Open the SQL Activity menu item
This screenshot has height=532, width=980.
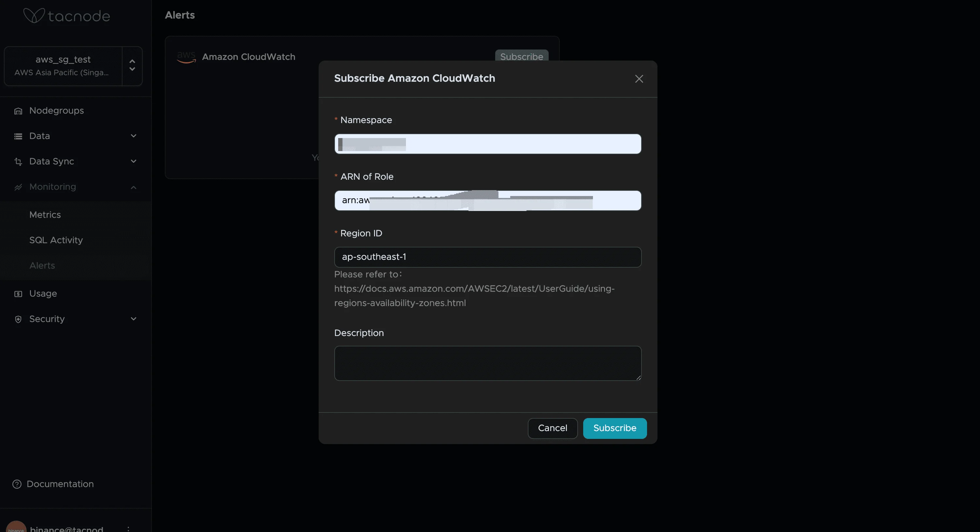56,240
